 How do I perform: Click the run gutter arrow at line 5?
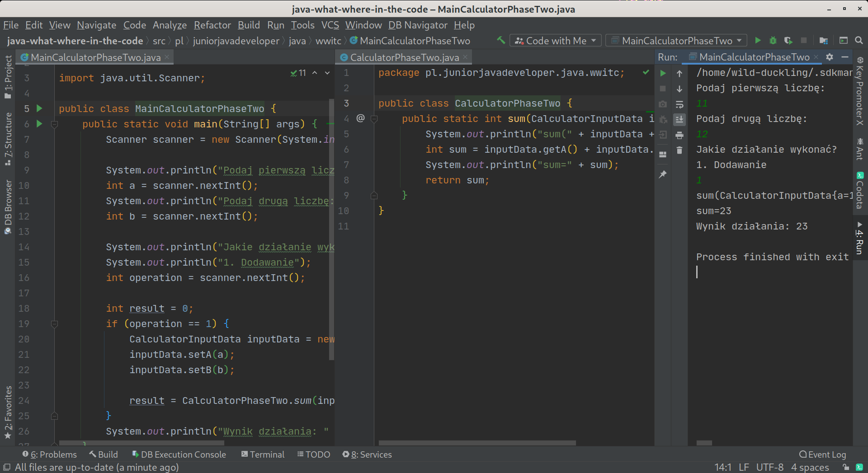[x=39, y=108]
